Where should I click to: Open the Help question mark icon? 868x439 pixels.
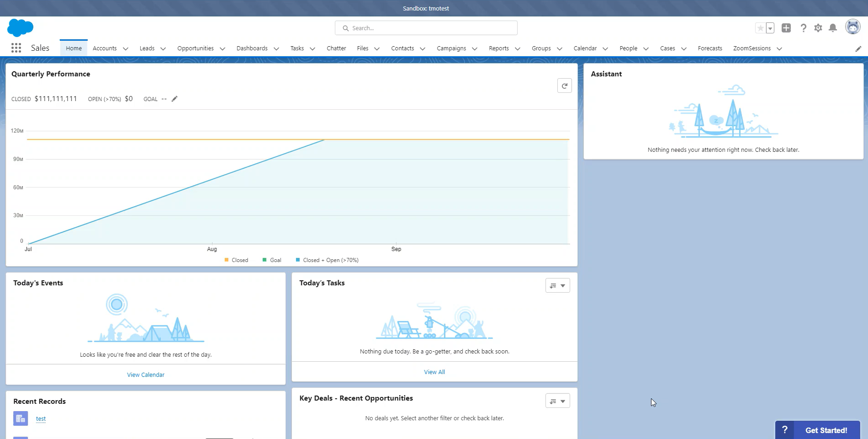click(x=803, y=28)
